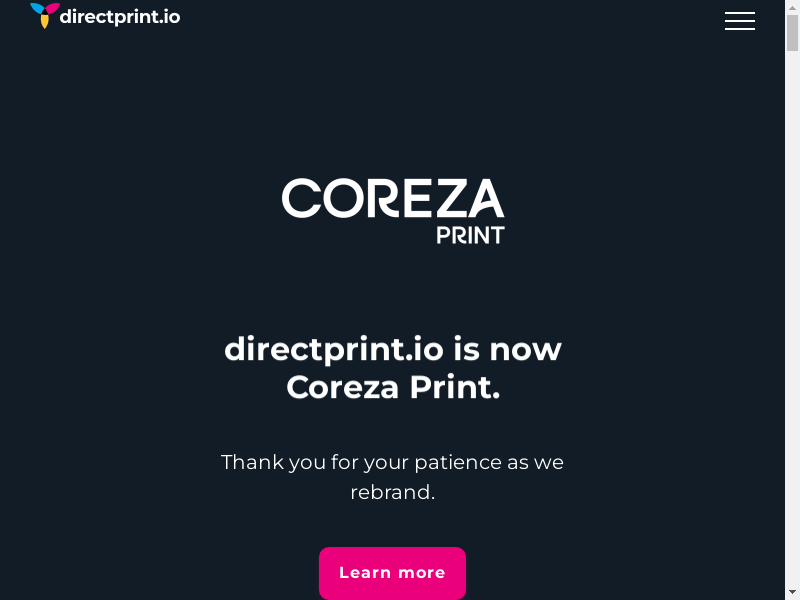Click the scrollbar up arrow

792,7
